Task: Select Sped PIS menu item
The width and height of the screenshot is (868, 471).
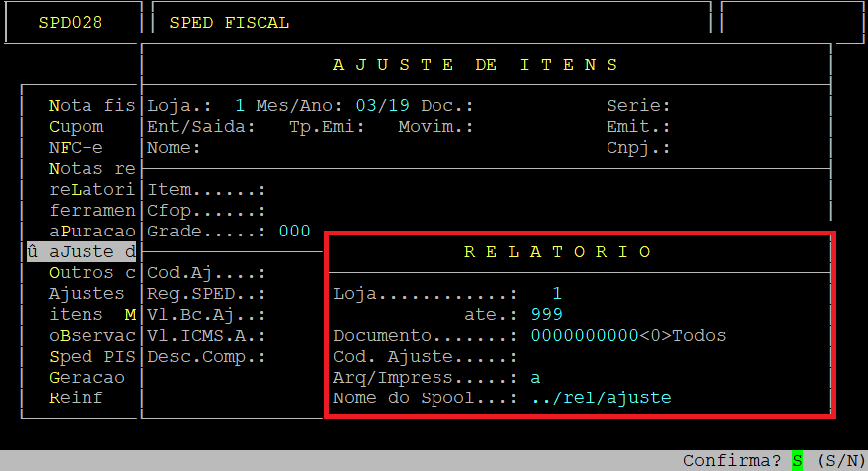Action: 90,357
